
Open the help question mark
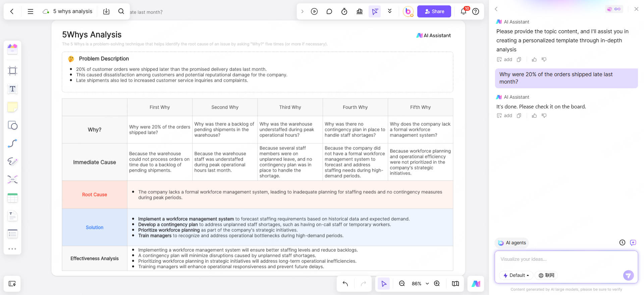[x=476, y=11]
